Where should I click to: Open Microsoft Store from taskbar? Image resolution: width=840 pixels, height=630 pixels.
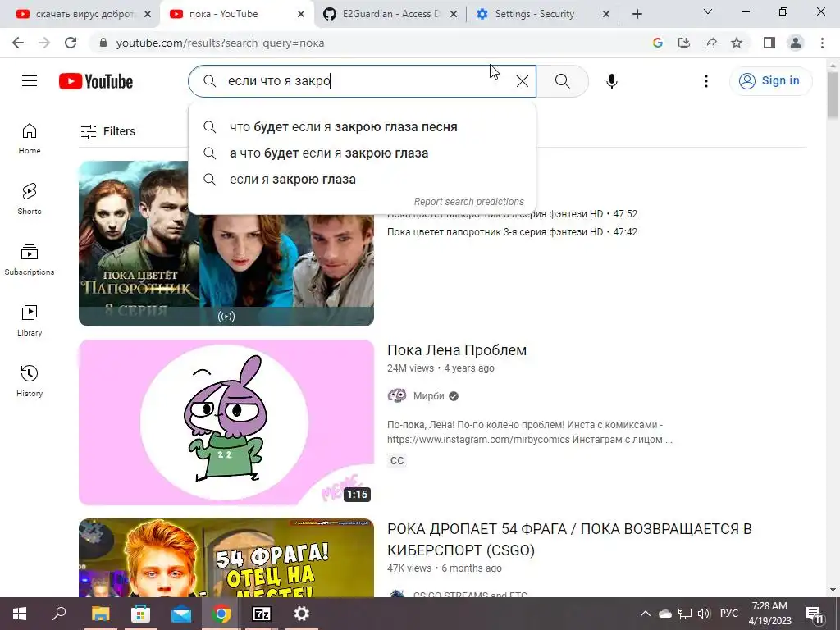click(140, 614)
